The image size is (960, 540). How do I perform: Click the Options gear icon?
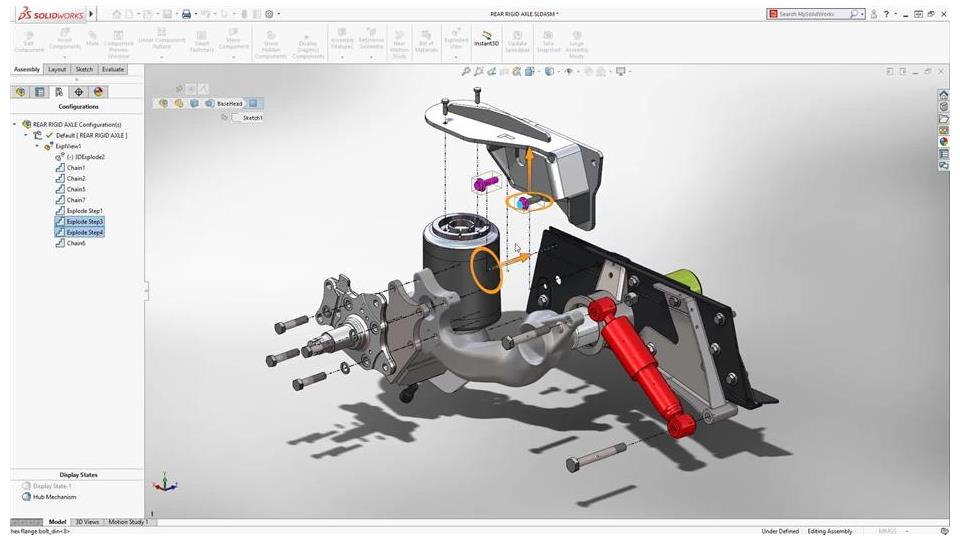(x=270, y=14)
